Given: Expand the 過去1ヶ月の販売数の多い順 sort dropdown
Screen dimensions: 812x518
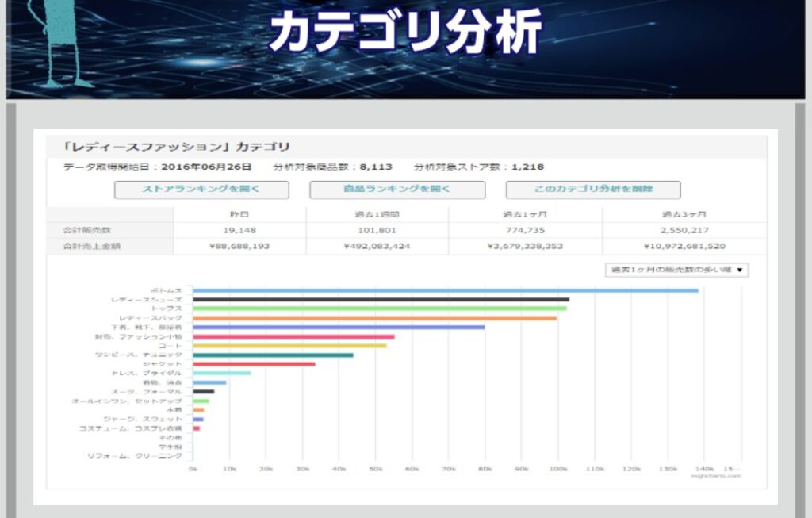Looking at the screenshot, I should click(676, 270).
